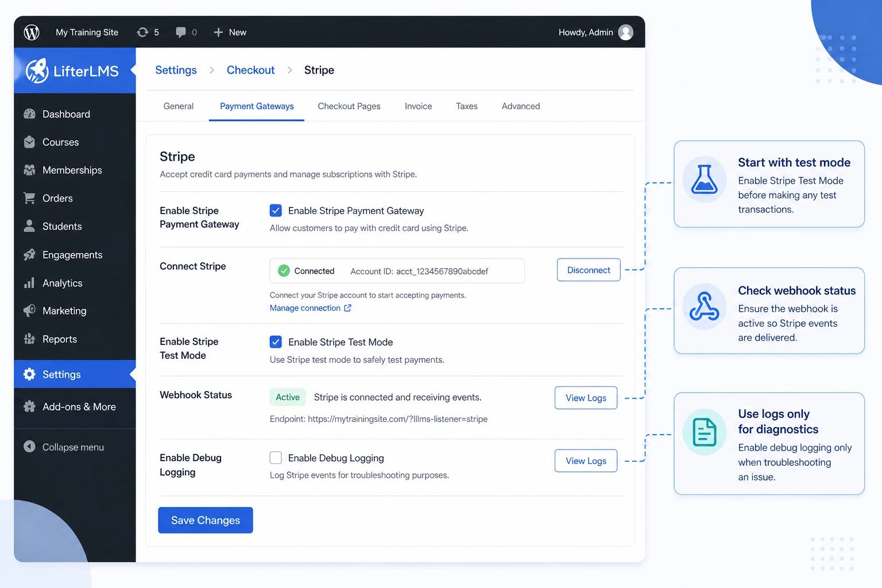Click the Stripe breadcrumb text
The width and height of the screenshot is (882, 588).
pos(319,70)
